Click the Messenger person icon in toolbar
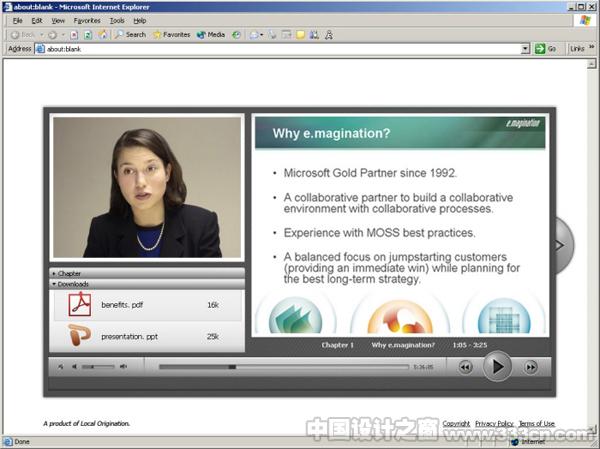 (x=329, y=35)
